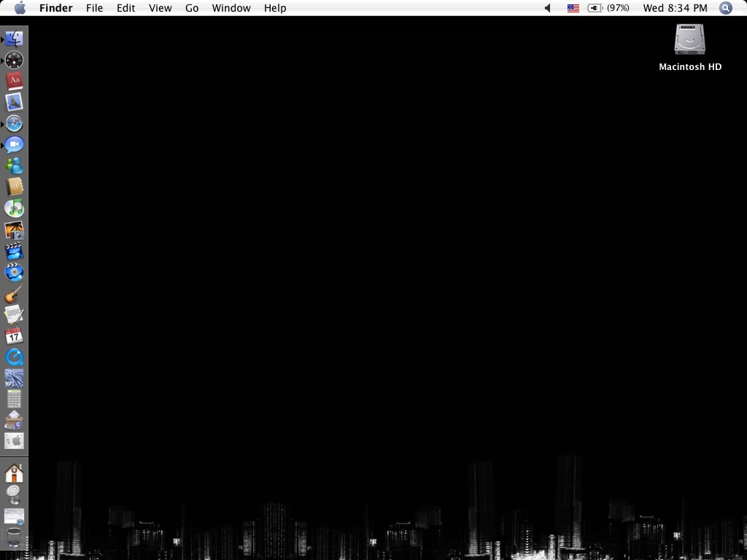The width and height of the screenshot is (747, 560).
Task: Launch iTunes from the Dock
Action: [x=15, y=208]
